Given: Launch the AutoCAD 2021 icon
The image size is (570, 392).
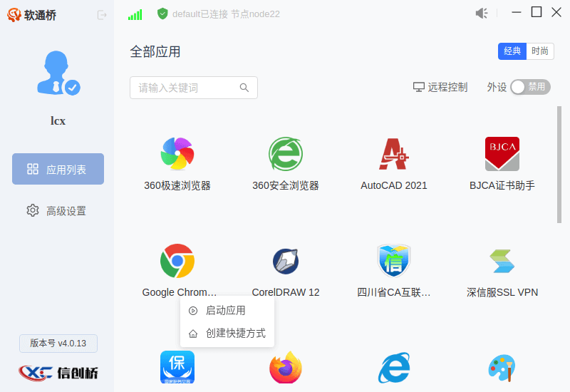Looking at the screenshot, I should click(394, 154).
